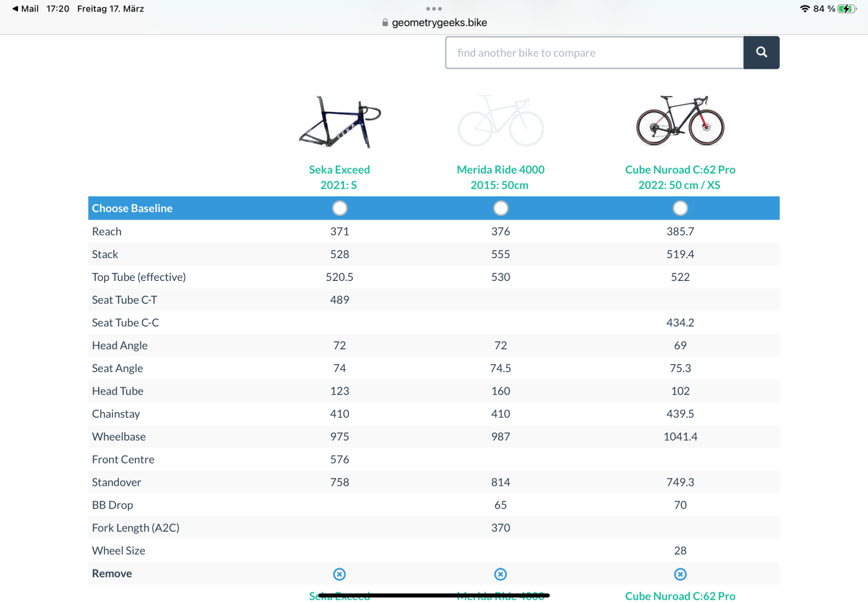Viewport: 868px width, 603px height.
Task: Click bottom Cube Nuroad C:62 Pro link
Action: coord(680,596)
